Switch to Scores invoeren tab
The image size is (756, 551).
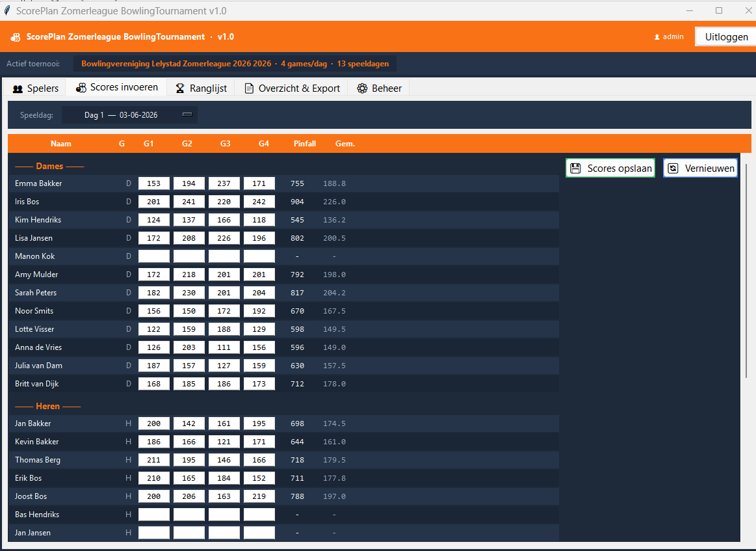pos(116,87)
